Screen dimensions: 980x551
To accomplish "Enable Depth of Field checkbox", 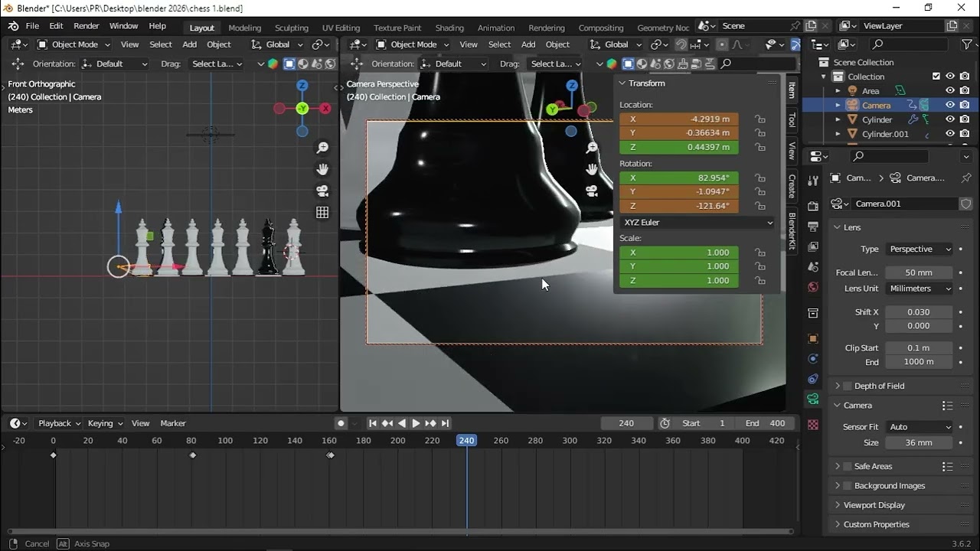I will coord(848,386).
